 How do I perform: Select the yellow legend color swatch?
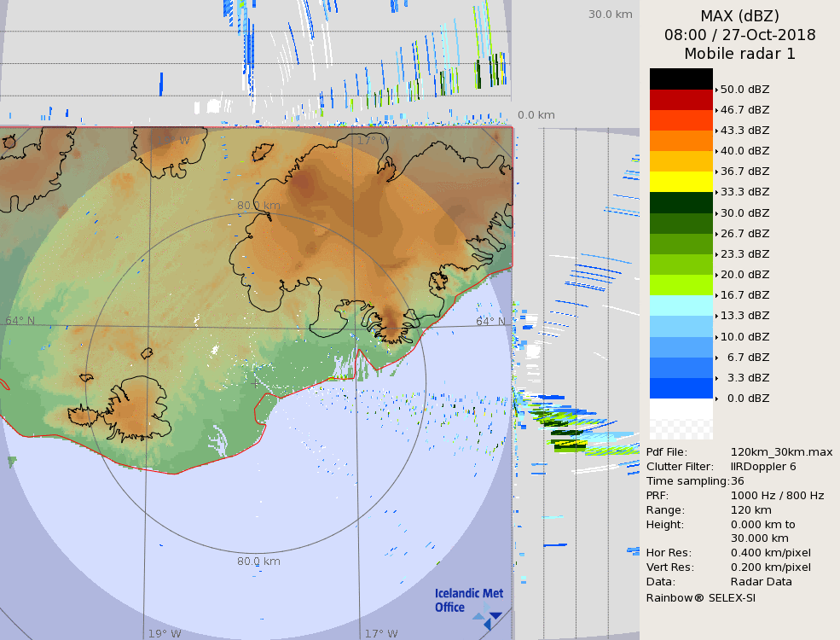click(x=681, y=182)
